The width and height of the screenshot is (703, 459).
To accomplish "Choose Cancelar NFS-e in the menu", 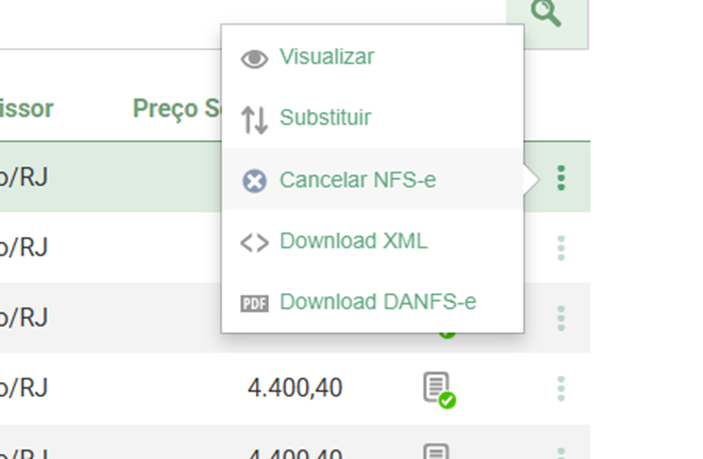I will point(357,180).
